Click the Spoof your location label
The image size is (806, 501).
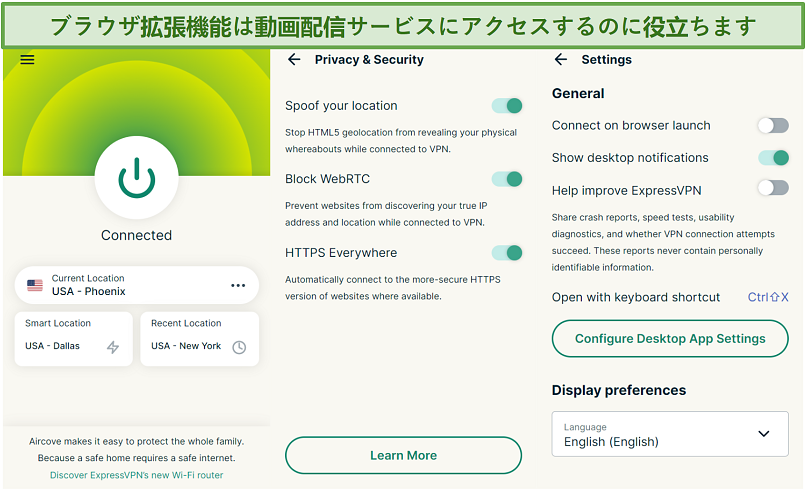(341, 106)
